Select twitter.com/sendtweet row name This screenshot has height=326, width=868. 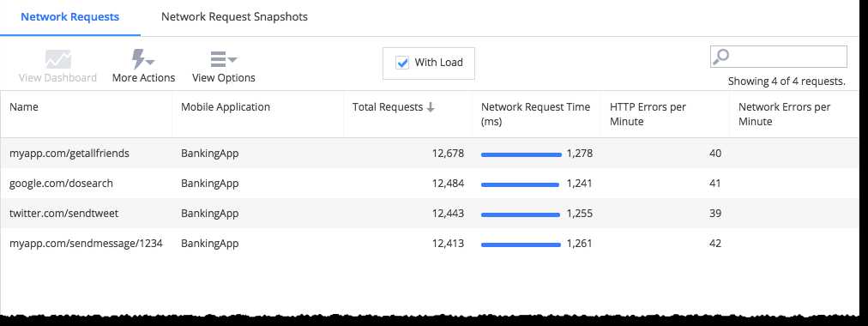[x=63, y=213]
